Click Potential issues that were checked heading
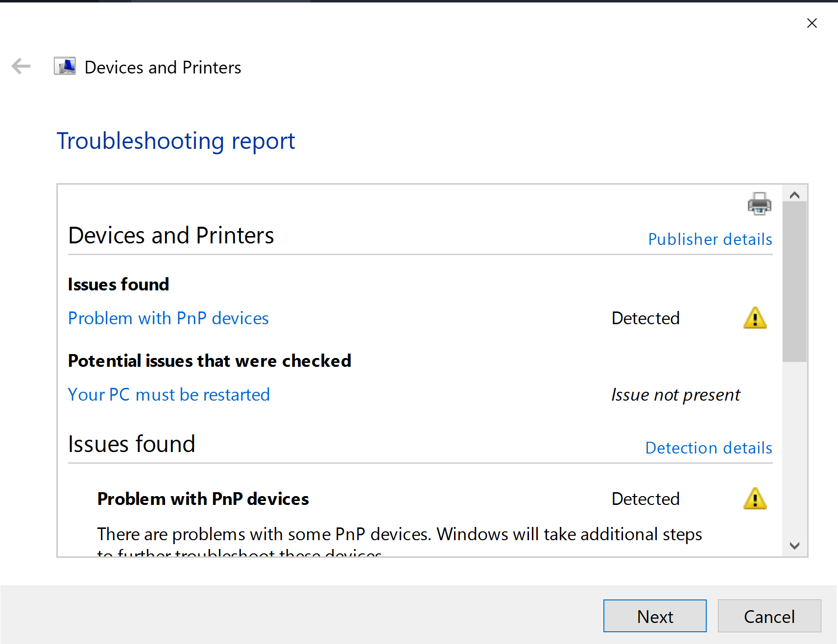The height and width of the screenshot is (644, 838). tap(210, 361)
